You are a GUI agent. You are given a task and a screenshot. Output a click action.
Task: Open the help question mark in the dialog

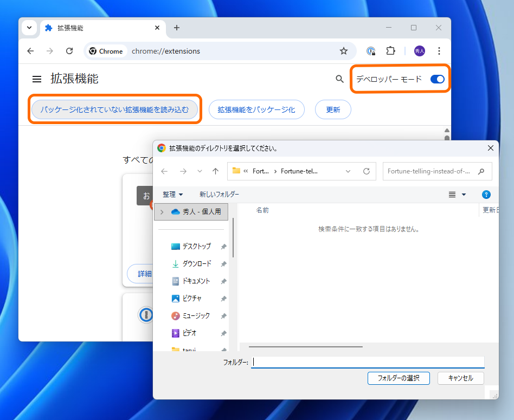click(x=486, y=194)
